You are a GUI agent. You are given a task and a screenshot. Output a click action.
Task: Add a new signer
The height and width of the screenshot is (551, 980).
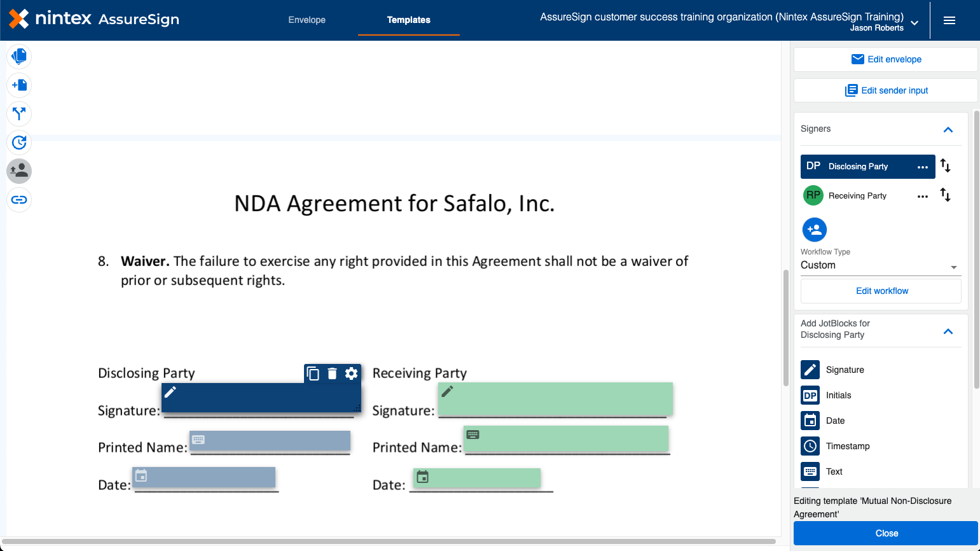tap(815, 230)
